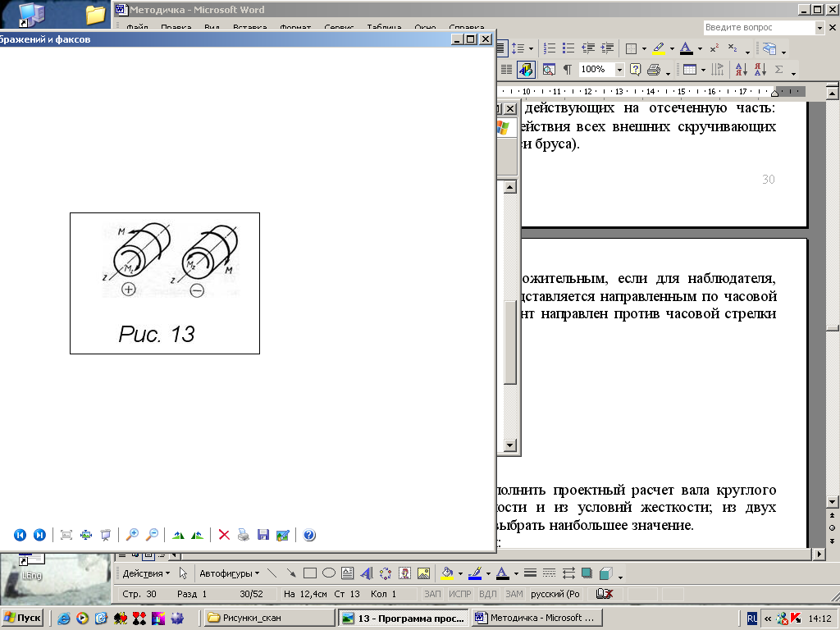Toggle paragraph marks display
Viewport: 840px width, 630px height.
[568, 70]
